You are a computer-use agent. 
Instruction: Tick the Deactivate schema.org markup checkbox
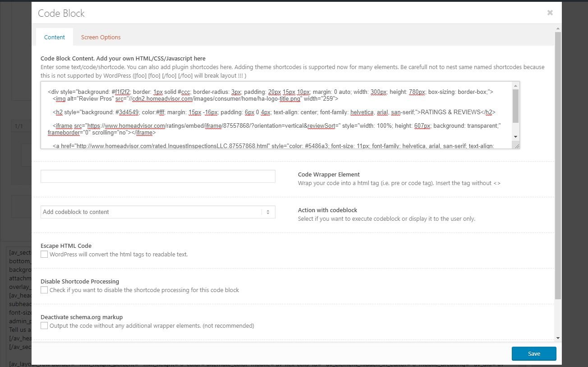tap(44, 325)
